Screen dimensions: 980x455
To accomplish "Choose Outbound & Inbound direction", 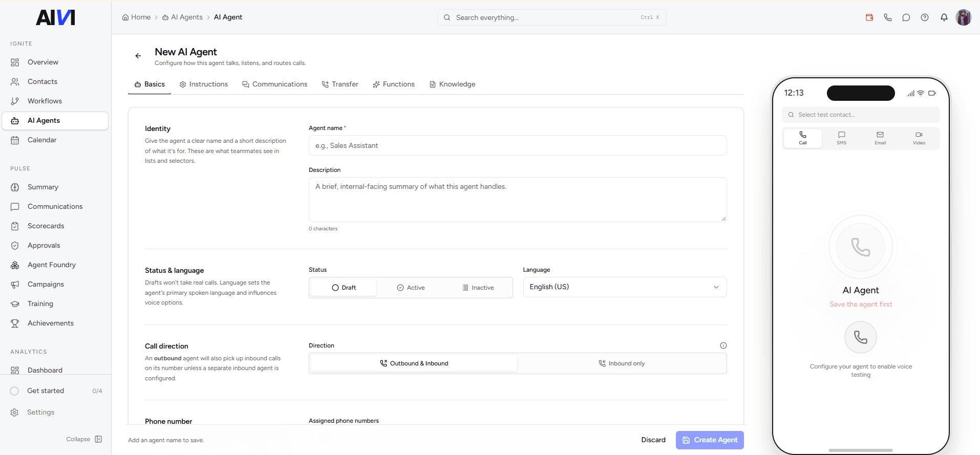I will [414, 363].
